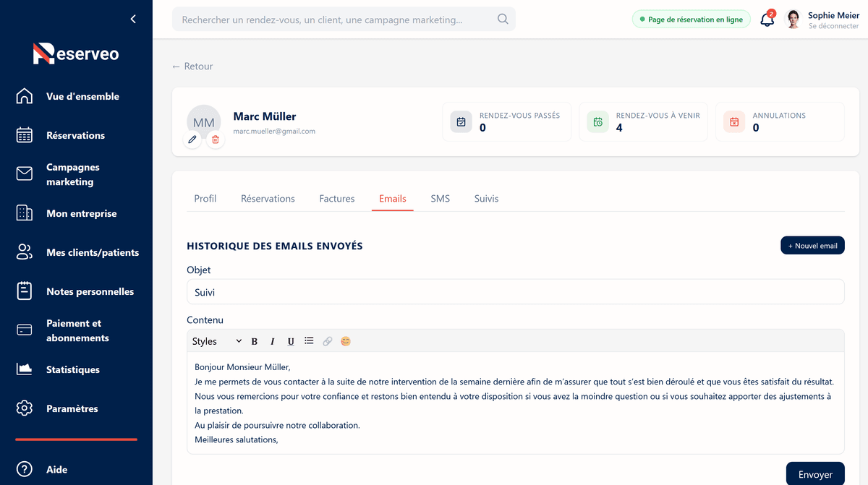Toggle underline formatting in editor
Viewport: 868px width, 485px height.
click(x=291, y=341)
